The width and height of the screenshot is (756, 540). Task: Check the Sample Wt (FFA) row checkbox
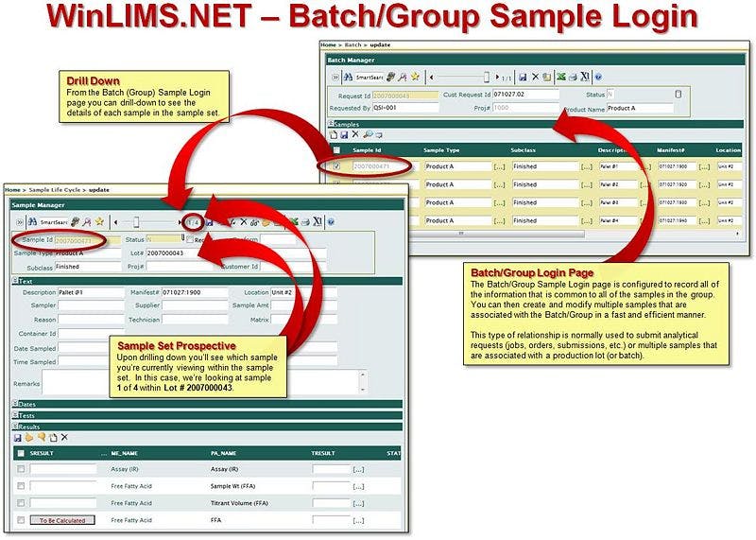click(x=21, y=486)
